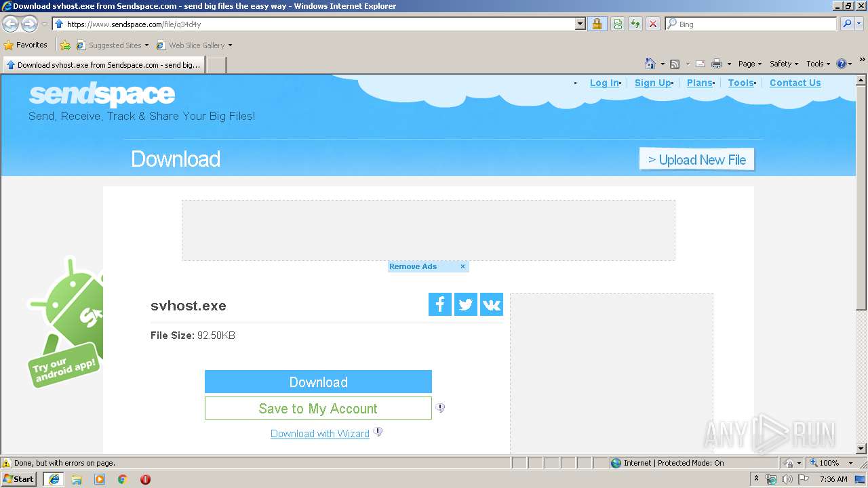Screen dimensions: 868x488
Task: Click the Download with Wizard link
Action: 320,434
